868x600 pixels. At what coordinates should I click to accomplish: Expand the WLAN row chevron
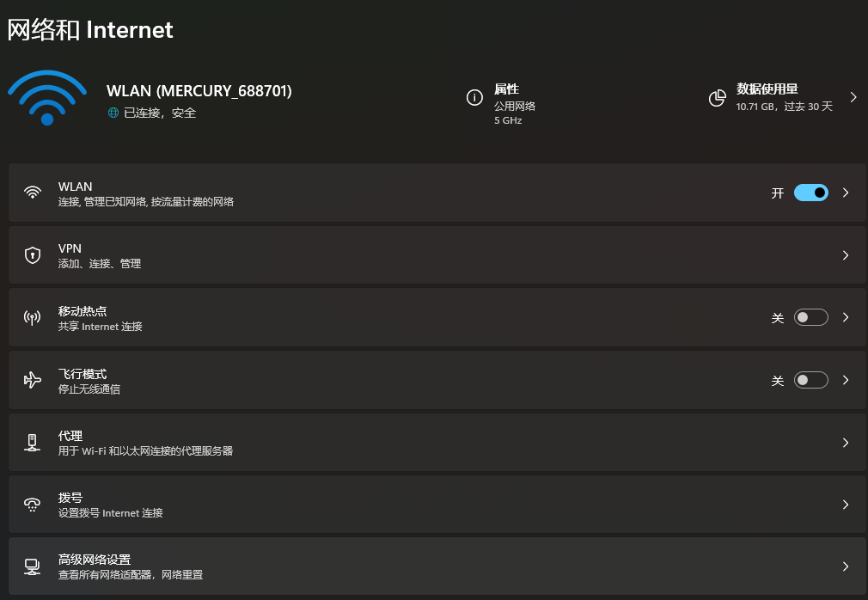click(x=846, y=193)
